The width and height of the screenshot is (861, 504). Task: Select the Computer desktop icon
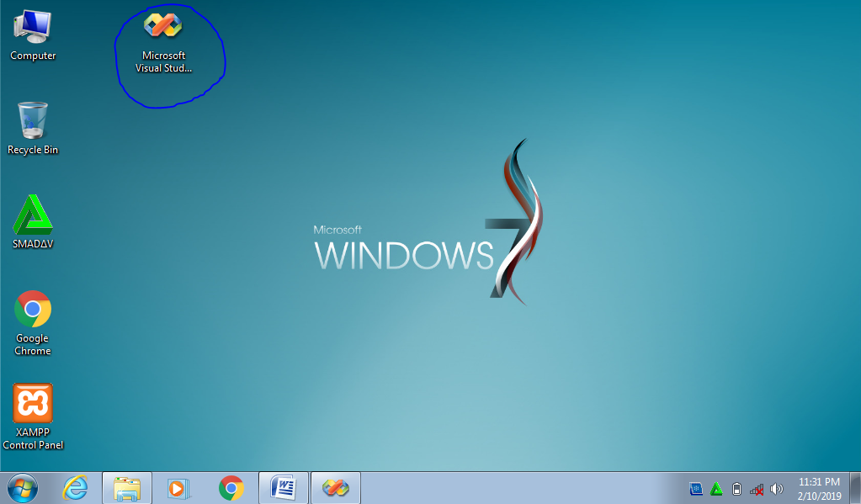(x=32, y=35)
